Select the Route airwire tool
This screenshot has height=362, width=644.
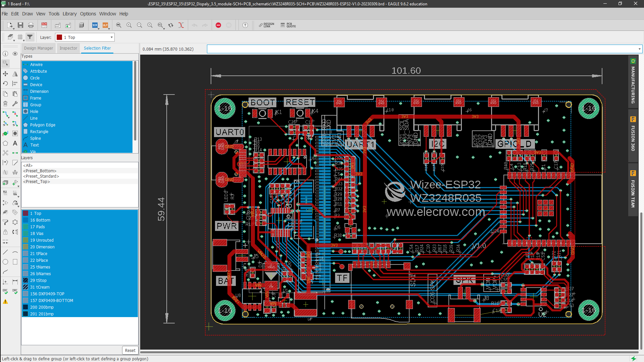pyautogui.click(x=5, y=114)
